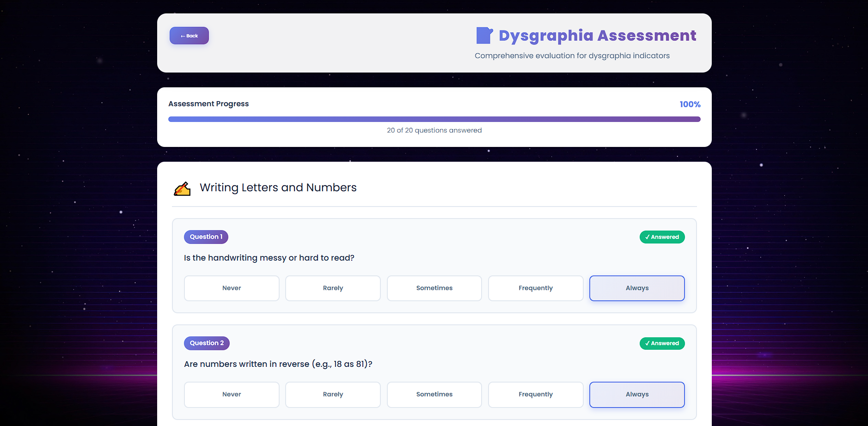Choose Frequently for handwriting messy question
868x426 pixels.
click(x=535, y=288)
